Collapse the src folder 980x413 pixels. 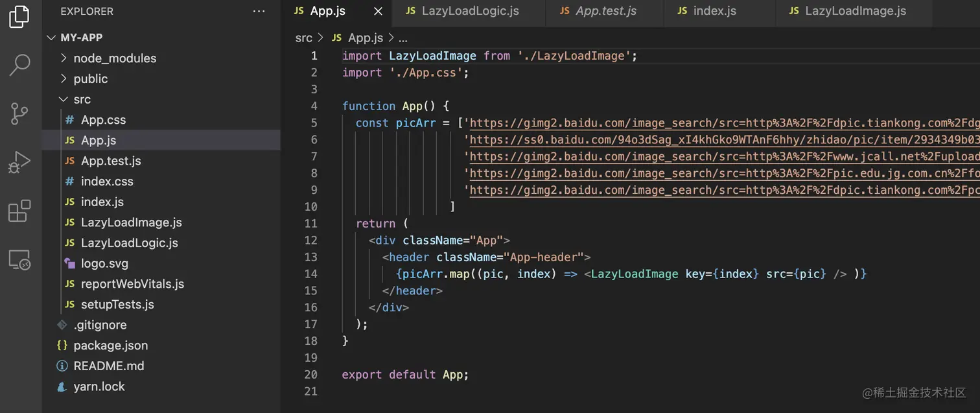(x=64, y=99)
